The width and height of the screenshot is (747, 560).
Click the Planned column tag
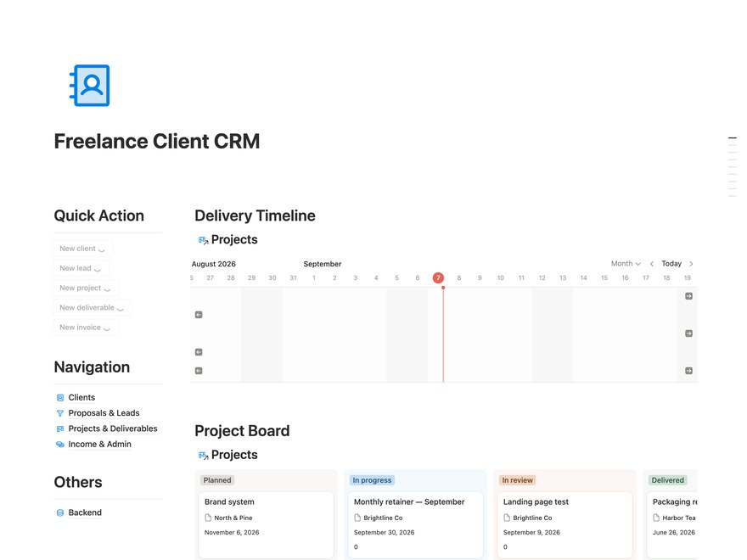(x=217, y=480)
